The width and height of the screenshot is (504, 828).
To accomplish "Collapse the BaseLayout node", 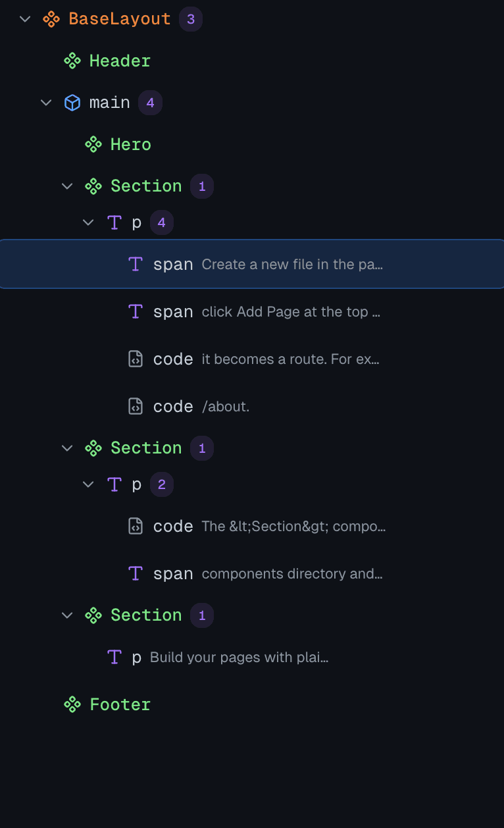I will 24,19.
